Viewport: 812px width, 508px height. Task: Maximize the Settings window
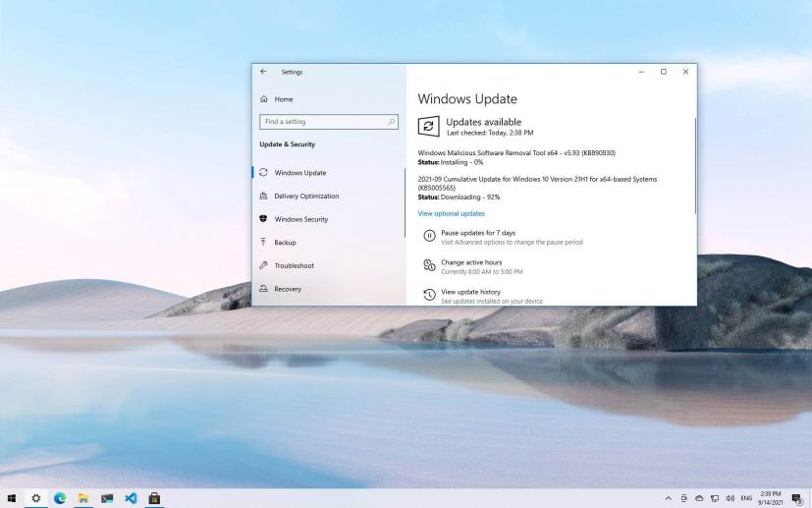tap(664, 72)
